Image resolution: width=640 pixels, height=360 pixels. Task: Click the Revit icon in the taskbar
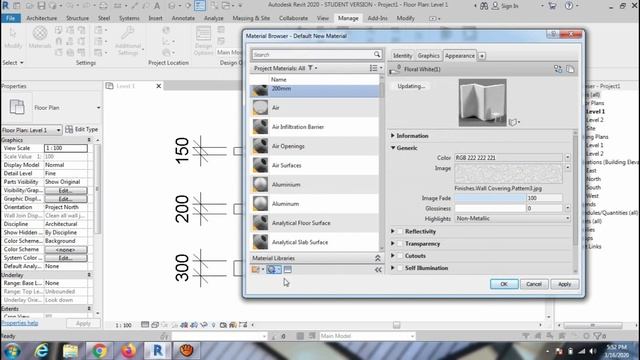[x=157, y=351]
